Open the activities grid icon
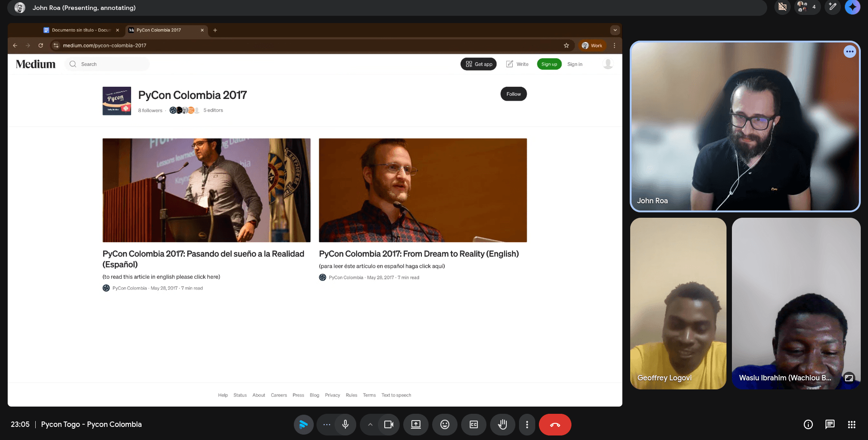 click(852, 425)
